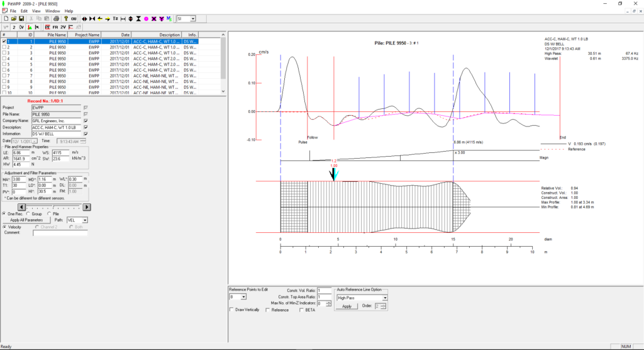Click the slider's right arrow button
This screenshot has width=644, height=350.
(x=87, y=206)
